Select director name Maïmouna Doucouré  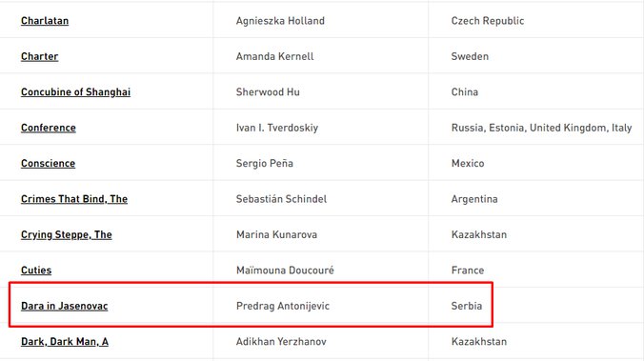click(x=285, y=271)
